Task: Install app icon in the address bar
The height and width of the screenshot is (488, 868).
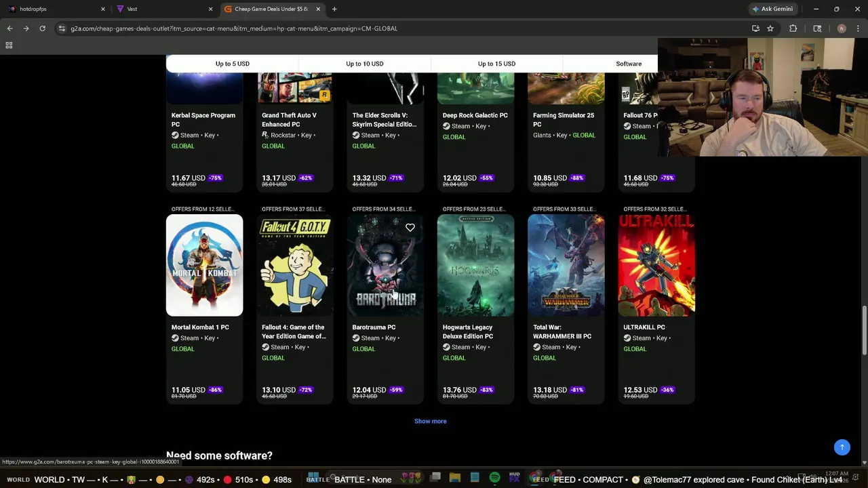Action: pos(755,28)
